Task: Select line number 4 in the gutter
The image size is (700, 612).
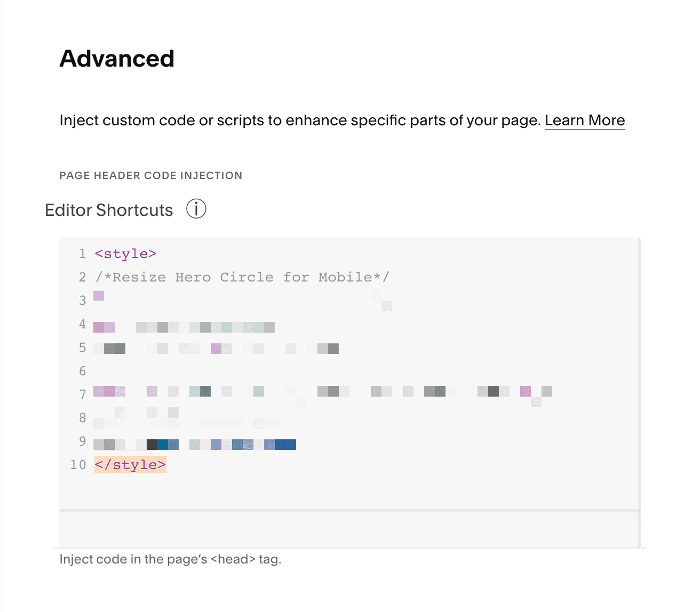Action: (82, 324)
